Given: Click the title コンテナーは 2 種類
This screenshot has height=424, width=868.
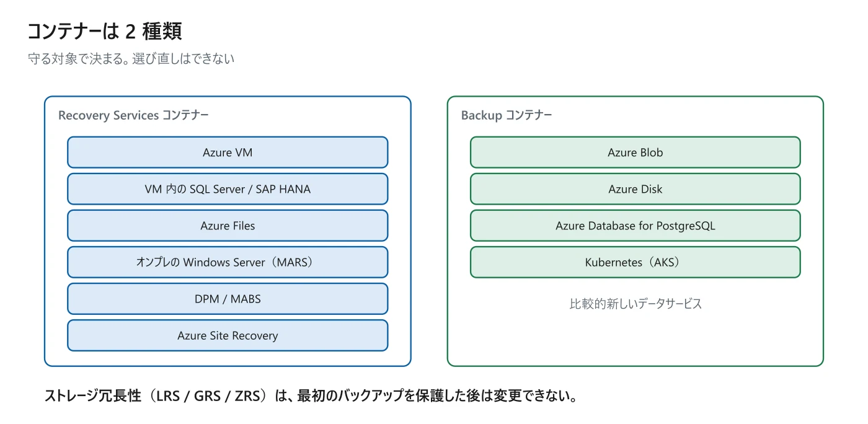Looking at the screenshot, I should coord(105,30).
